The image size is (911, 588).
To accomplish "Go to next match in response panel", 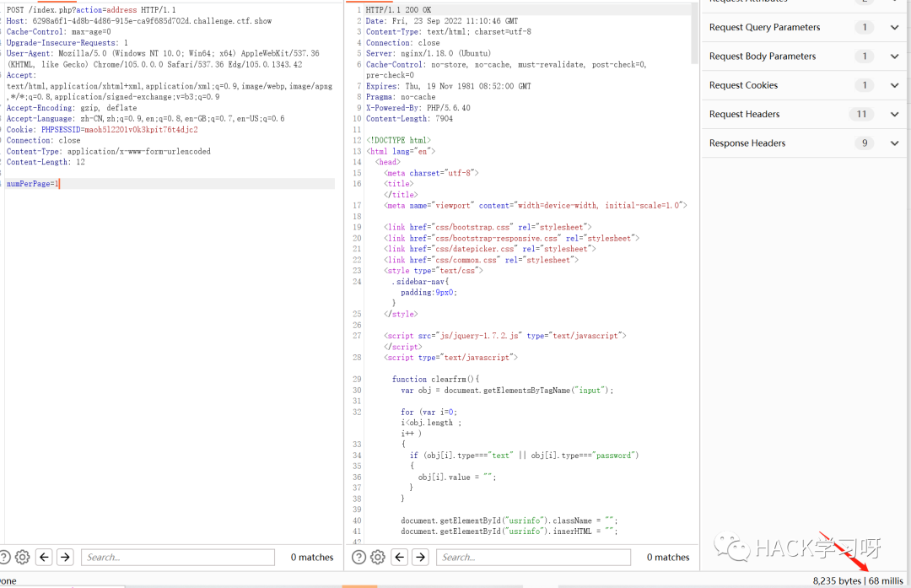I will click(x=421, y=557).
